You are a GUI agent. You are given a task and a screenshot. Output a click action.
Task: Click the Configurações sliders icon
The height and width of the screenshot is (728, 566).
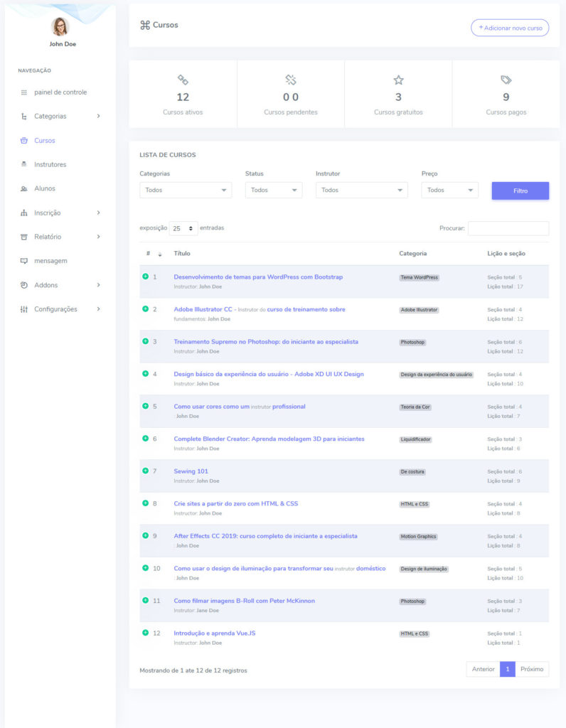click(x=23, y=309)
